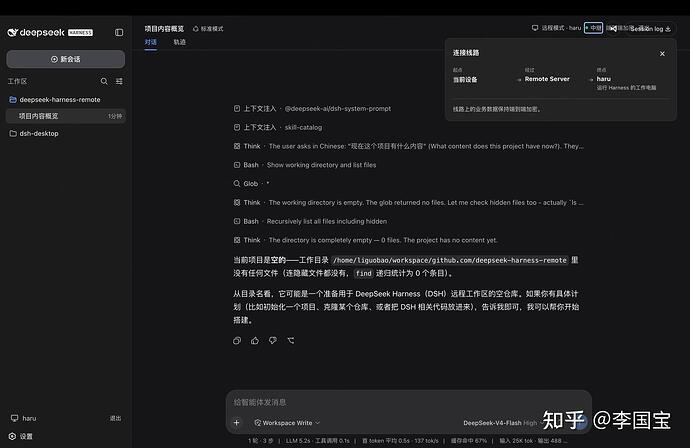This screenshot has width=690, height=448.
Task: Switch to the 轨迹 tab
Action: [180, 42]
